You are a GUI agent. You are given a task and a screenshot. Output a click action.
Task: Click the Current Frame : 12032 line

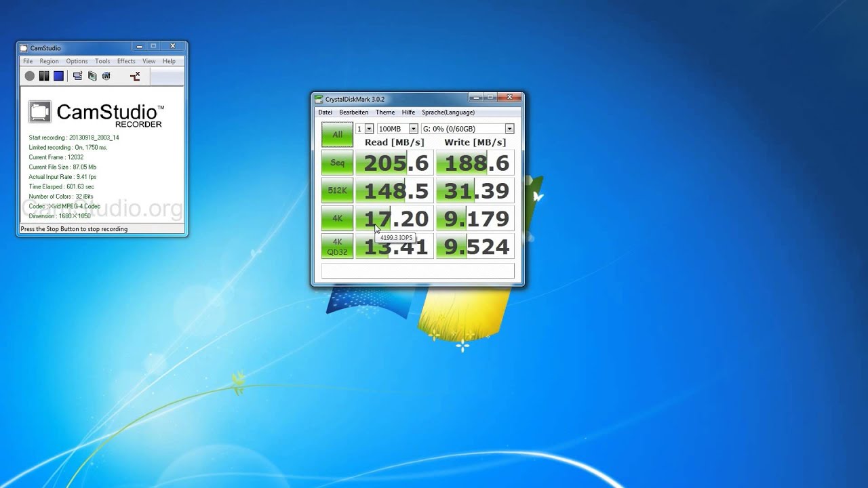[56, 157]
